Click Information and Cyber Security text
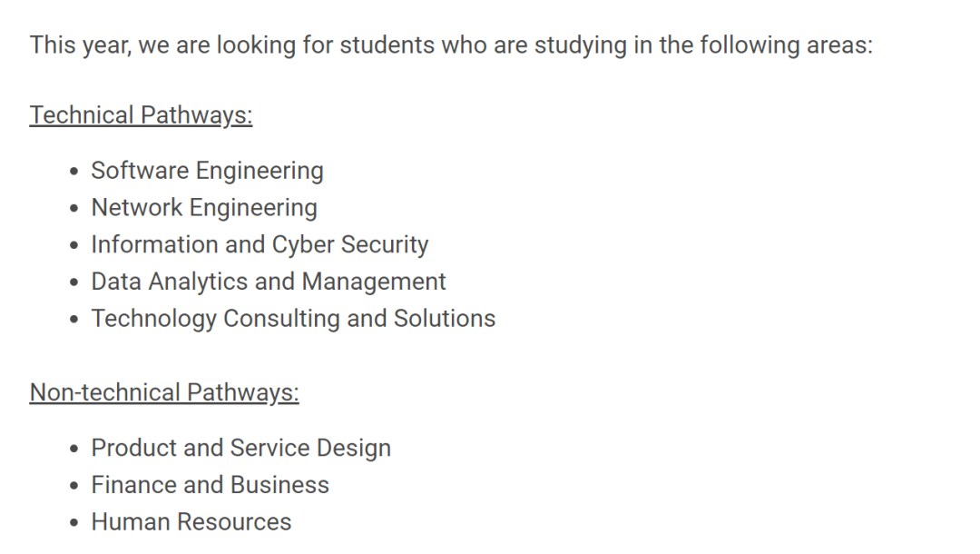The height and width of the screenshot is (554, 980). coord(260,244)
